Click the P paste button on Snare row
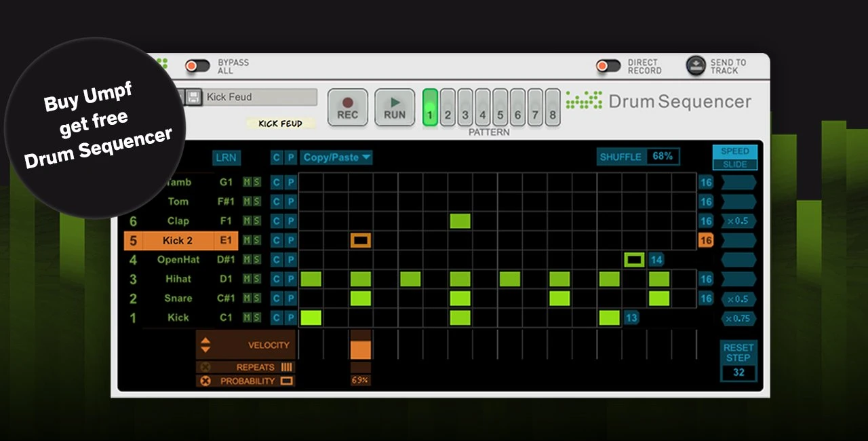This screenshot has width=868, height=441. [290, 299]
